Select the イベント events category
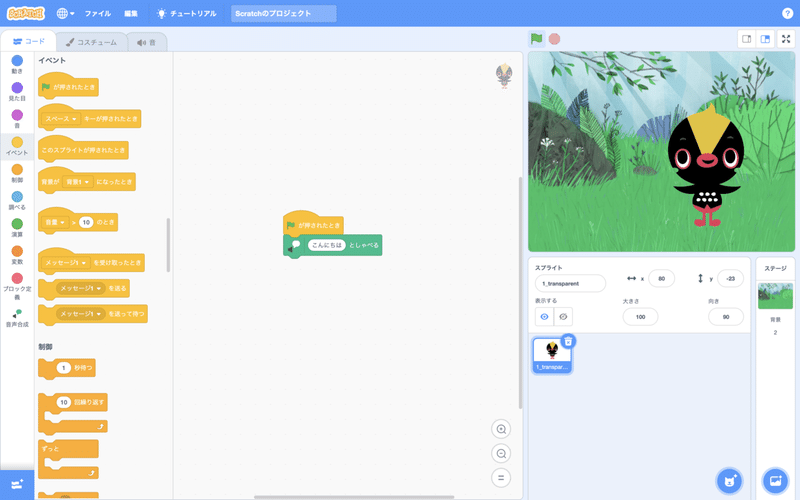This screenshot has height=500, width=800. [x=17, y=146]
